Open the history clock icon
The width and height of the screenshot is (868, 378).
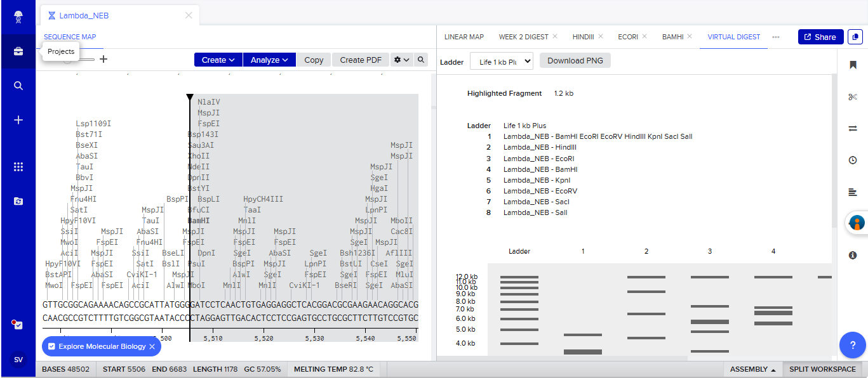(852, 160)
